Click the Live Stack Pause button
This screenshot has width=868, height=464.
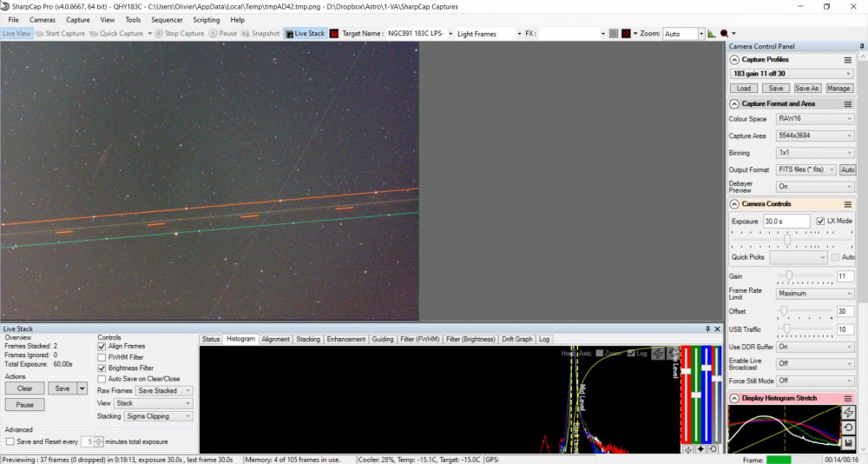click(x=25, y=405)
